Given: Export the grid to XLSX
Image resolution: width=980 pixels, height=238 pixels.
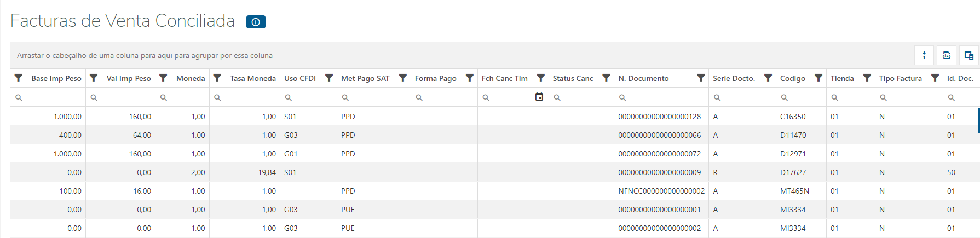Looking at the screenshot, I should click(947, 55).
